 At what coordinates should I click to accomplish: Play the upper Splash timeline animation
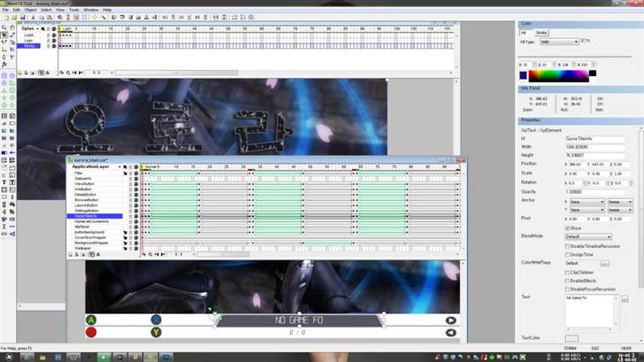tap(80, 73)
